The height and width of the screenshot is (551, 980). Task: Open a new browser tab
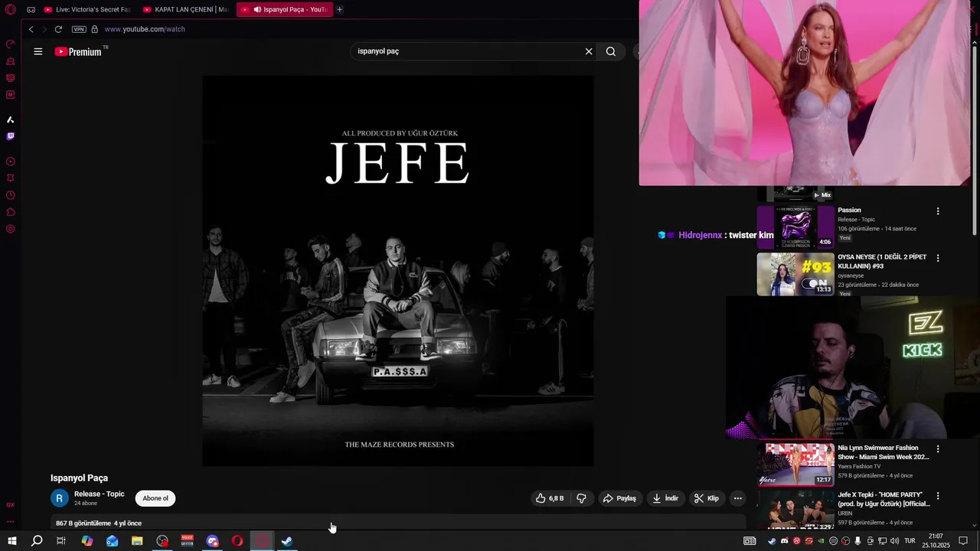(340, 9)
